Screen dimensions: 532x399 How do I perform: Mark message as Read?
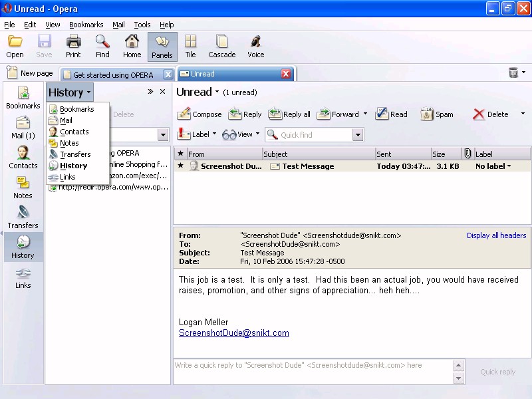pos(382,114)
